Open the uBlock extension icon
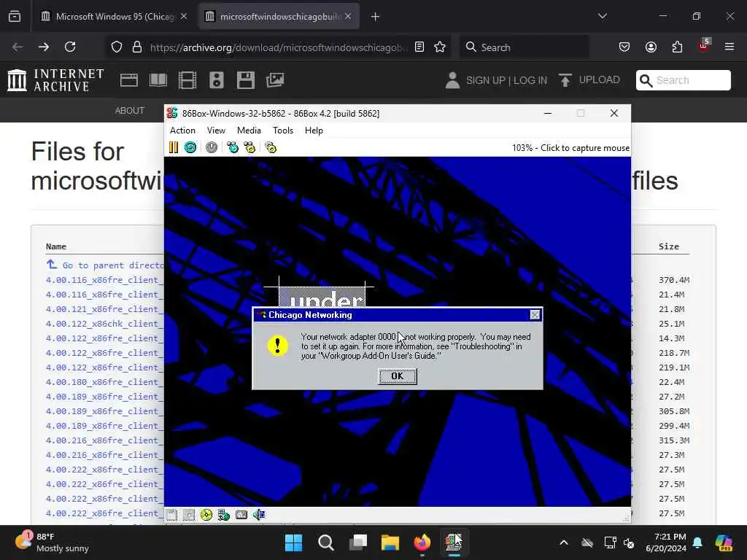The height and width of the screenshot is (560, 747). (704, 46)
